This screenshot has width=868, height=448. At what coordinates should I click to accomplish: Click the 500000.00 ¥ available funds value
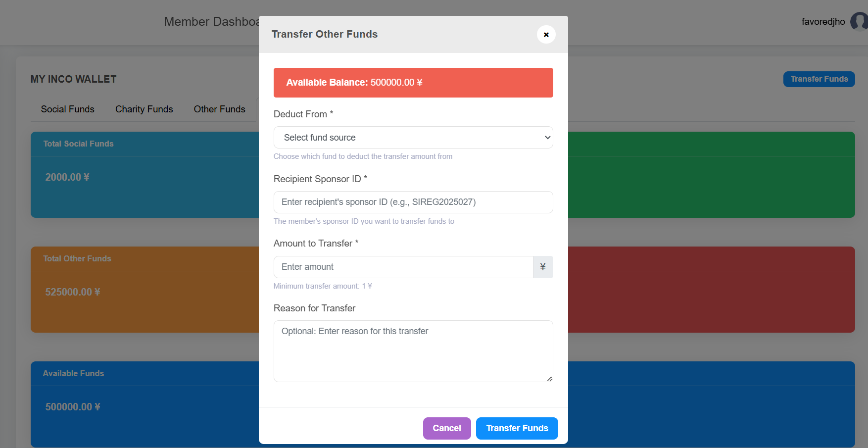point(73,407)
